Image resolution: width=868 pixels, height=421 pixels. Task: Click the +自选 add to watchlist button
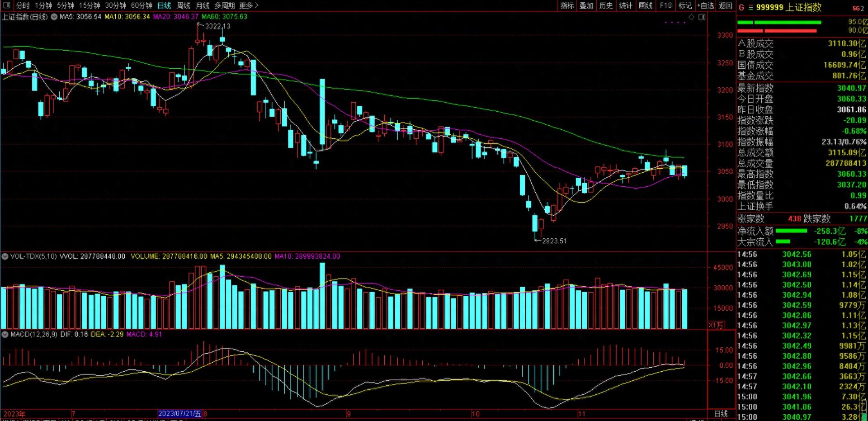point(705,5)
